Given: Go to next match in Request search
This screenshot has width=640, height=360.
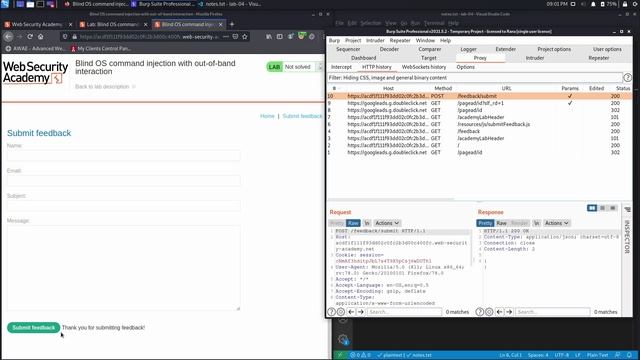Looking at the screenshot, I should (x=360, y=312).
